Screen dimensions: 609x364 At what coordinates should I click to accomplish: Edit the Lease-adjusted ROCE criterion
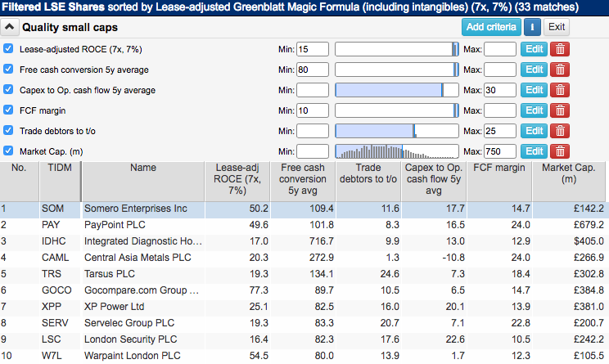pos(534,49)
